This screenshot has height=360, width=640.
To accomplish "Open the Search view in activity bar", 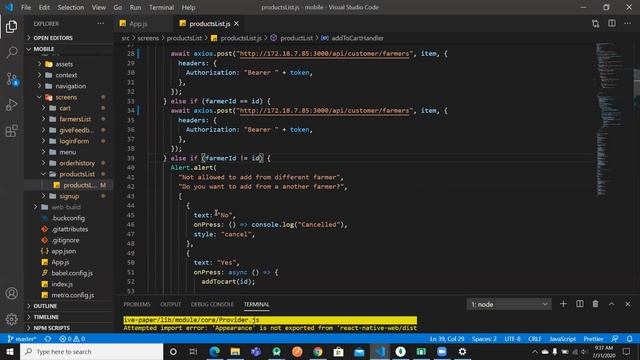I will point(11,52).
